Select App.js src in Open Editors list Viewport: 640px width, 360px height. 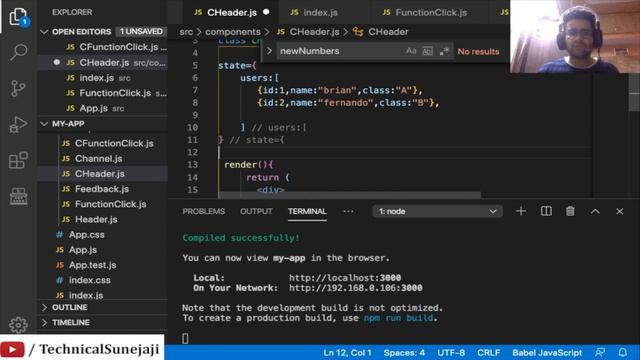point(103,108)
